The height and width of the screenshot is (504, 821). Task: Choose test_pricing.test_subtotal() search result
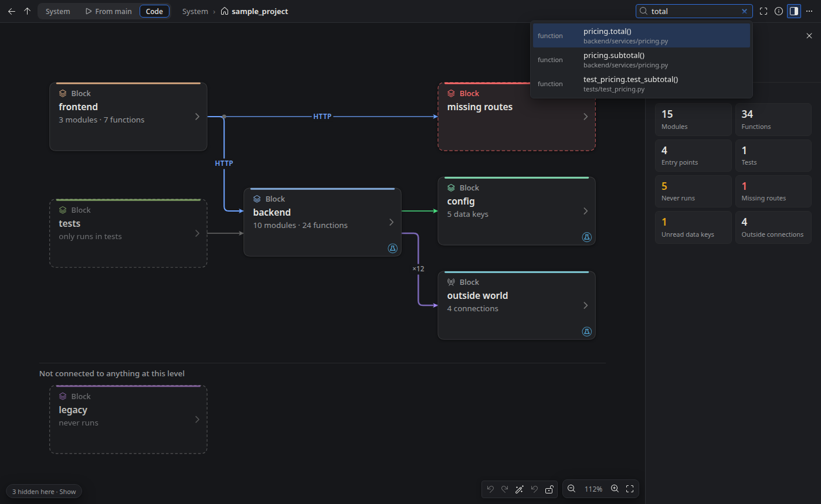pyautogui.click(x=642, y=84)
